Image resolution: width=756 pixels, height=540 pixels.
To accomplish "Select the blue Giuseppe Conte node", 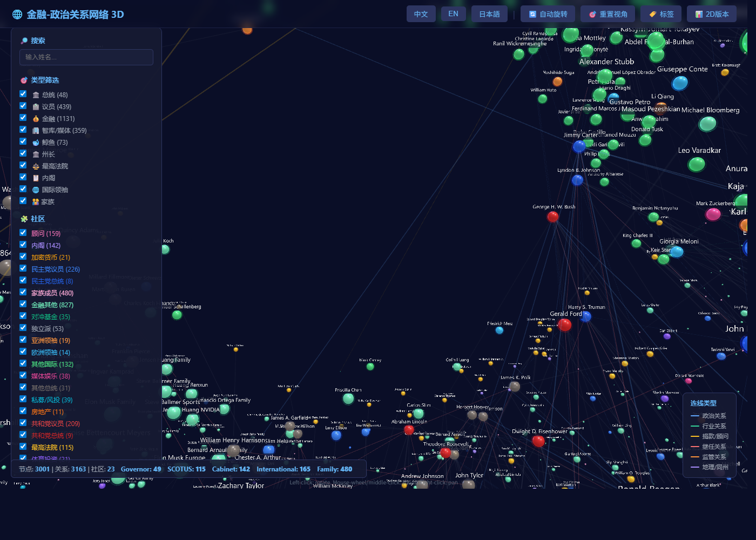I will coord(680,83).
